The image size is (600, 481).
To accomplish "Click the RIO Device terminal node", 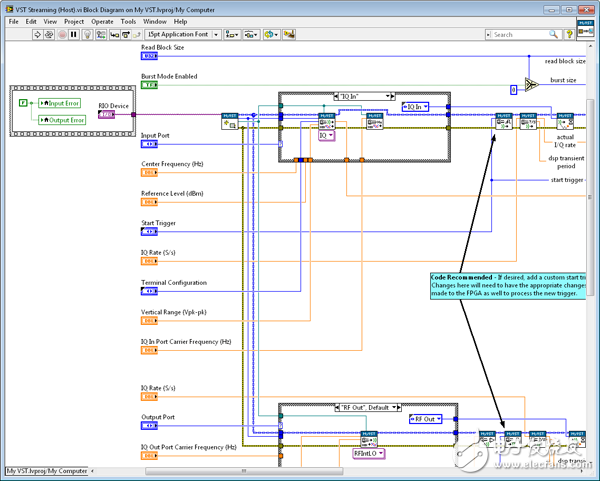I will 107,115.
